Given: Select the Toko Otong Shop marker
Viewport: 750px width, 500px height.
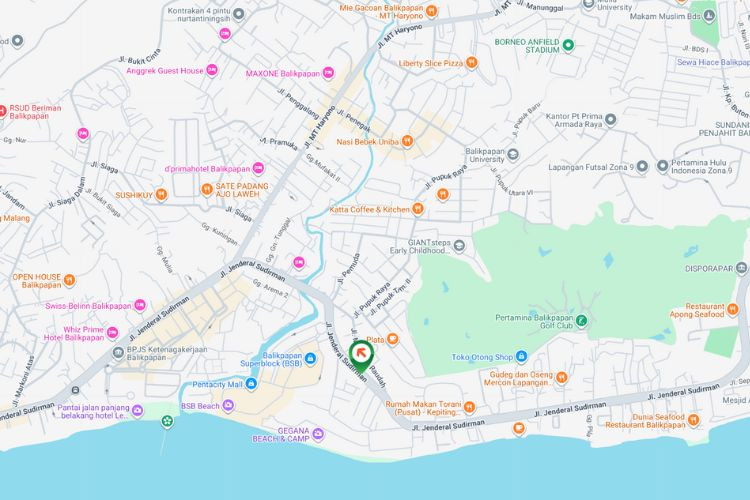Looking at the screenshot, I should [x=521, y=356].
